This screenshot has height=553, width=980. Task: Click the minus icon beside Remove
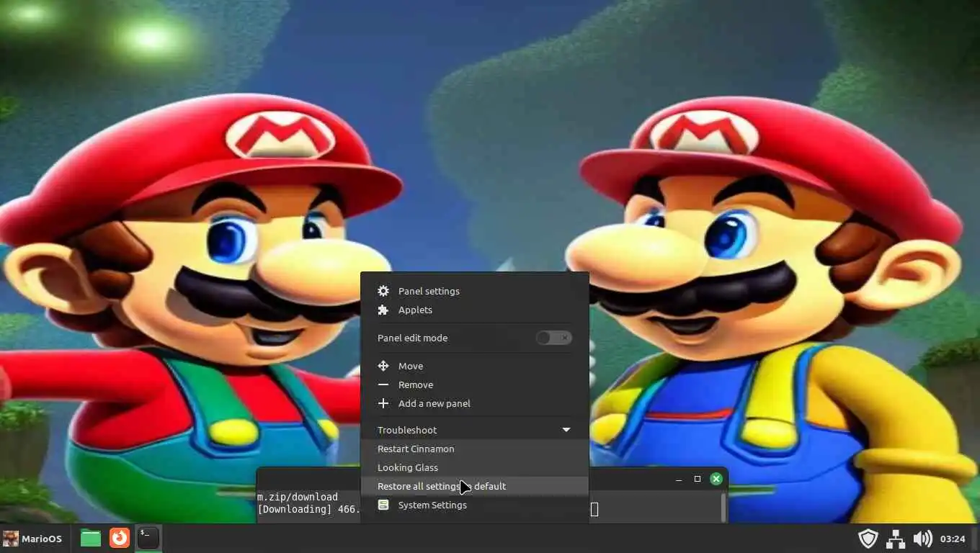click(x=383, y=385)
